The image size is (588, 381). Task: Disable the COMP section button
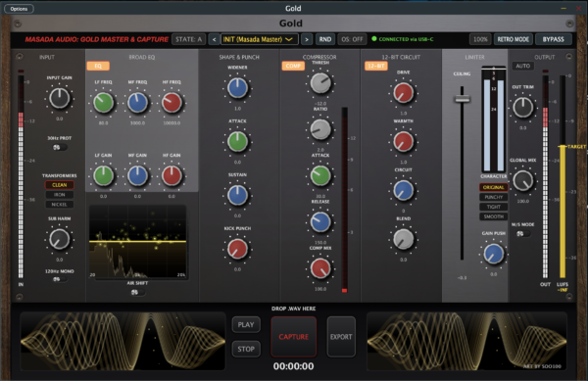(x=293, y=66)
